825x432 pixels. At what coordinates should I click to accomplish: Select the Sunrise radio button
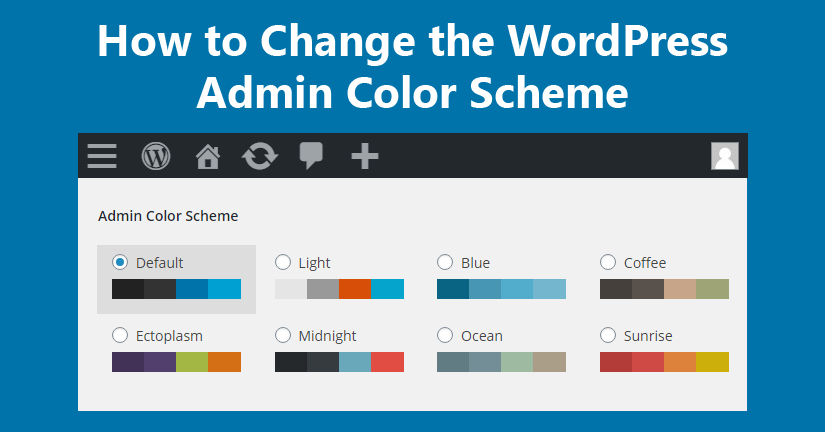click(x=608, y=335)
